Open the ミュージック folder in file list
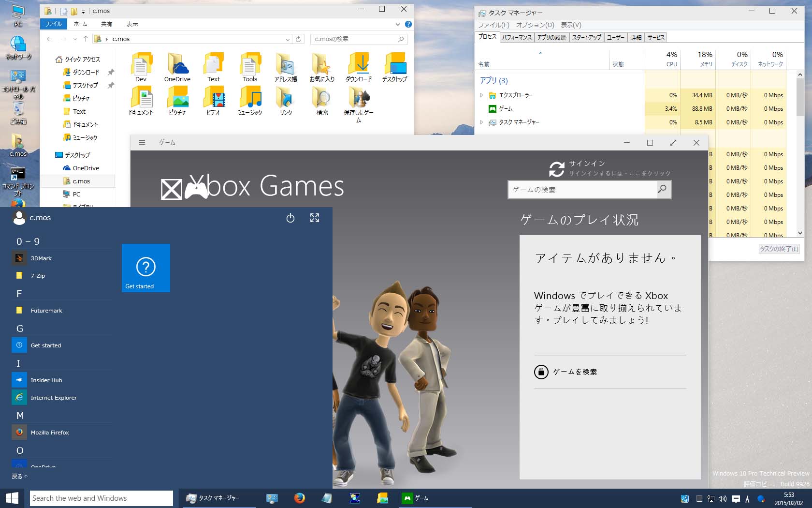The width and height of the screenshot is (812, 508). [x=250, y=101]
